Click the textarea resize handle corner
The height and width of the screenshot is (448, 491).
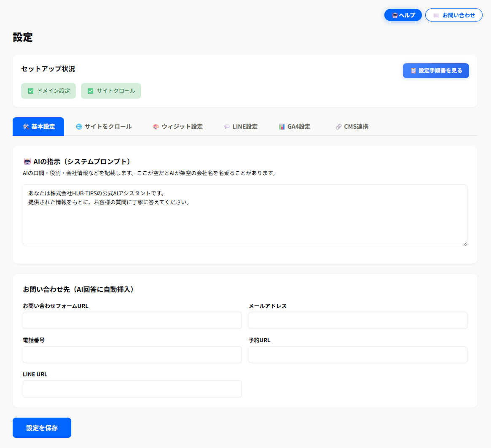pyautogui.click(x=465, y=244)
